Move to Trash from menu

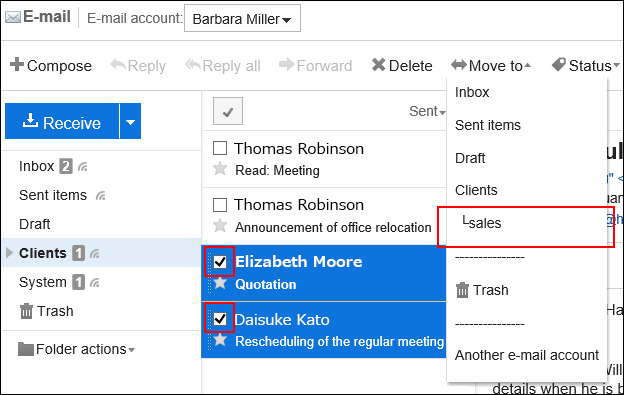482,290
